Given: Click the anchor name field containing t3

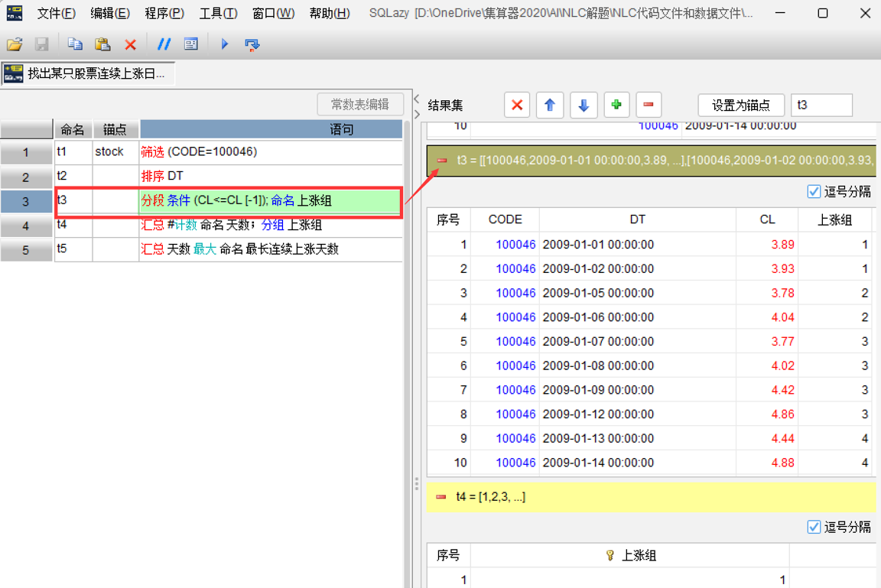Looking at the screenshot, I should tap(821, 105).
